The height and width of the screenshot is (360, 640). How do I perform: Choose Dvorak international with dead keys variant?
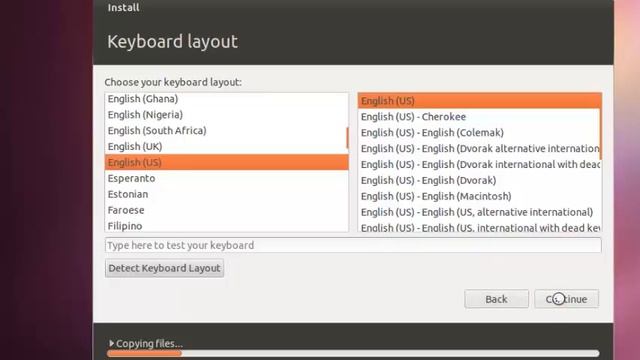click(479, 164)
